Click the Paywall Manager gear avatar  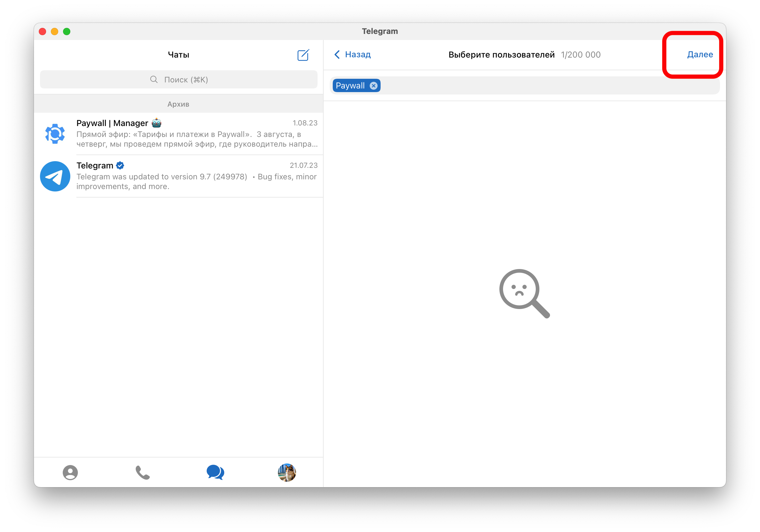[x=55, y=134]
